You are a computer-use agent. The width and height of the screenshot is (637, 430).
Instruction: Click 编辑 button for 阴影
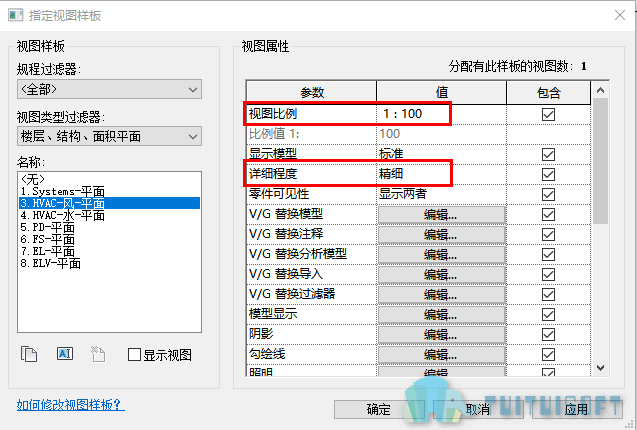coord(442,334)
